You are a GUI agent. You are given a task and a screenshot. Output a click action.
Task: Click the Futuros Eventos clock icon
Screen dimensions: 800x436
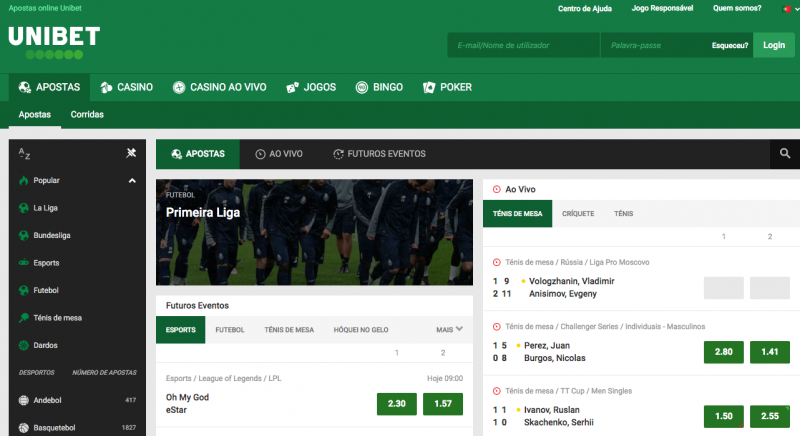[338, 154]
